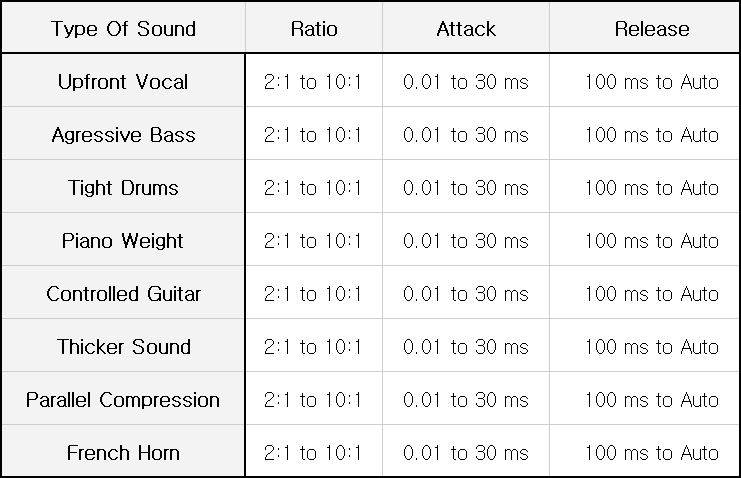Select the Piano Weight row label
The height and width of the screenshot is (478, 741).
click(123, 241)
